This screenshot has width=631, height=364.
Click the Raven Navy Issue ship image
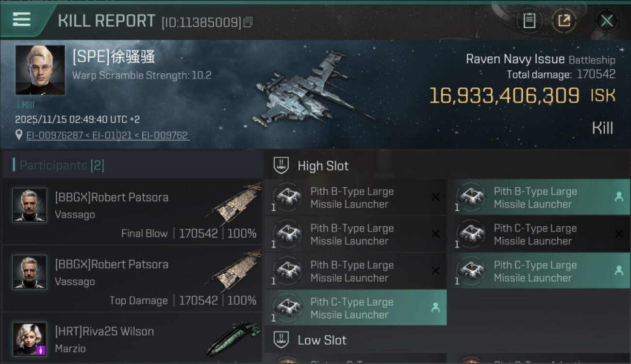coord(313,90)
